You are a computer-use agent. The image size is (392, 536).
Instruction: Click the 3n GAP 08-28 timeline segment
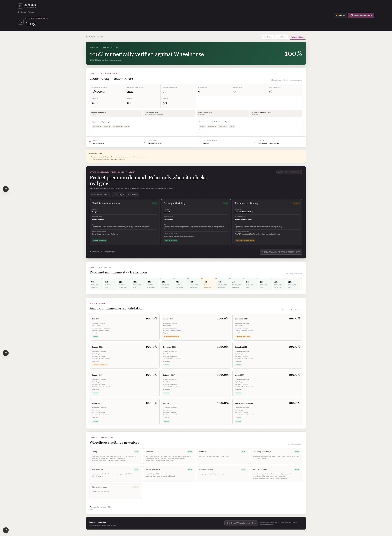pyautogui.click(x=209, y=284)
